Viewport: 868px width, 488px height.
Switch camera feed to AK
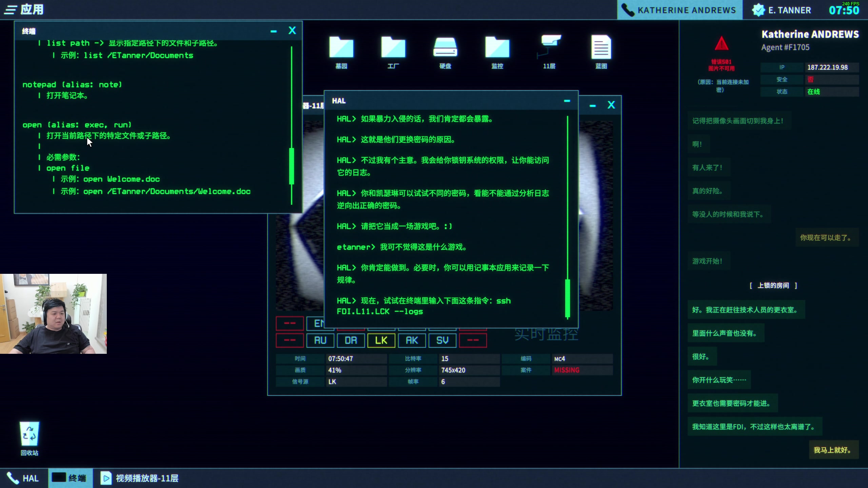point(412,340)
